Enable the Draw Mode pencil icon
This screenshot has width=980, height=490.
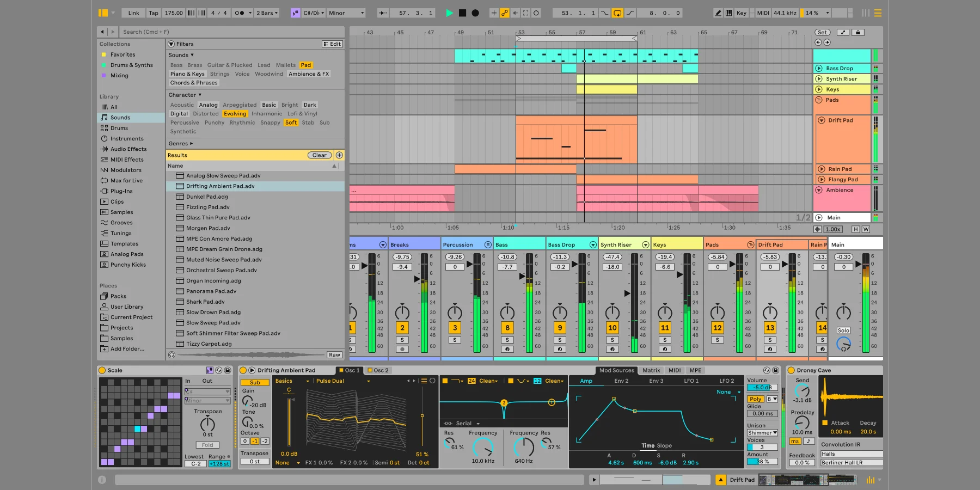tap(717, 13)
